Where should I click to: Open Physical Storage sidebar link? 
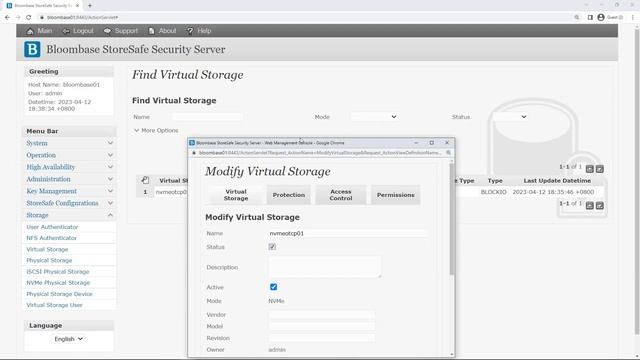[x=49, y=260]
